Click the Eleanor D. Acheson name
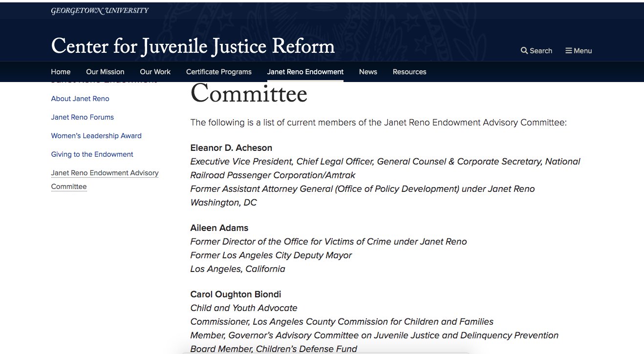This screenshot has width=644, height=354. point(231,148)
